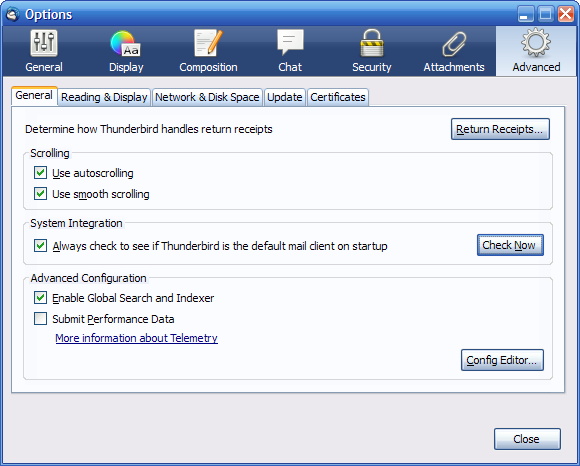
Task: Toggle Always check default mail client checkbox
Action: coord(40,246)
